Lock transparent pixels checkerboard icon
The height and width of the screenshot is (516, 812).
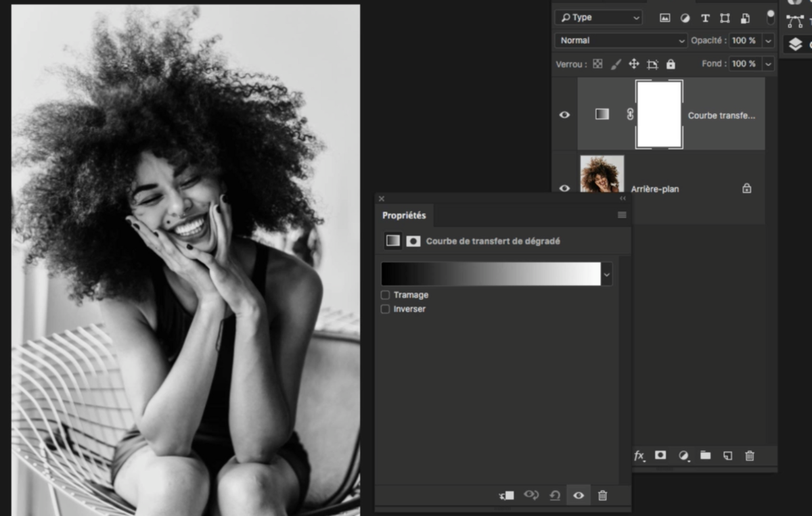[597, 64]
